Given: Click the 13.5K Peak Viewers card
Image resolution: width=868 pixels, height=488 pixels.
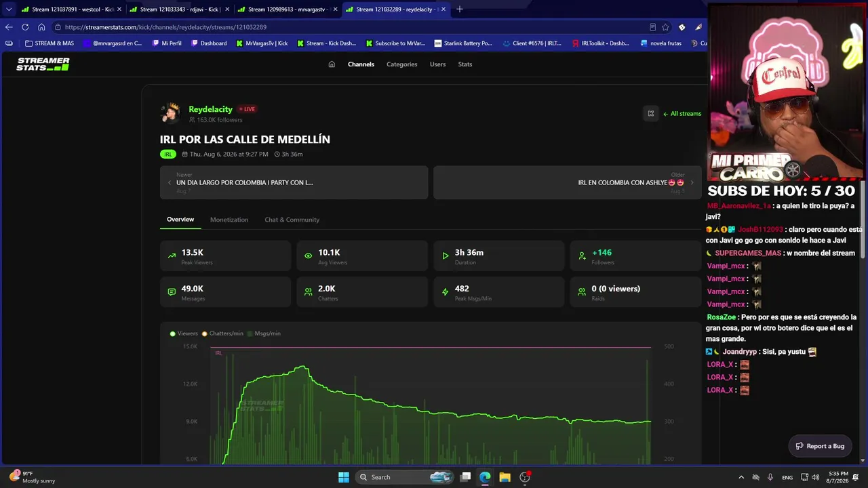Looking at the screenshot, I should click(226, 256).
